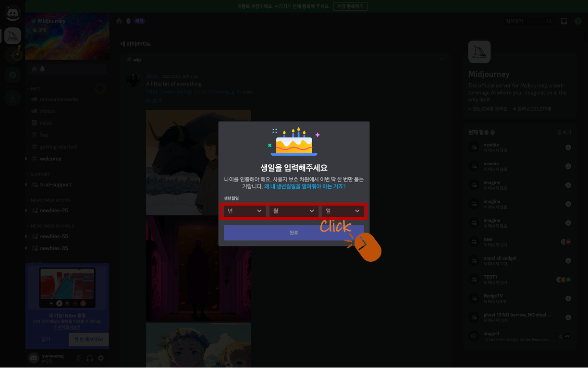Click the Add a Server plus icon
The image size is (588, 368).
pyautogui.click(x=12, y=55)
